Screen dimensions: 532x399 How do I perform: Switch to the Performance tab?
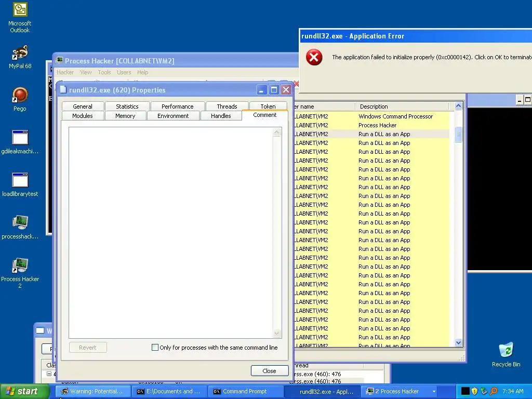(178, 106)
